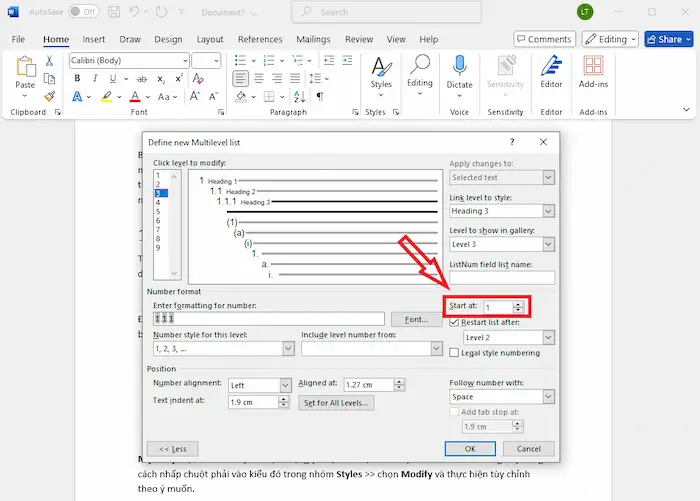700x501 pixels.
Task: Open Add-ins from ribbon
Action: coord(594,70)
